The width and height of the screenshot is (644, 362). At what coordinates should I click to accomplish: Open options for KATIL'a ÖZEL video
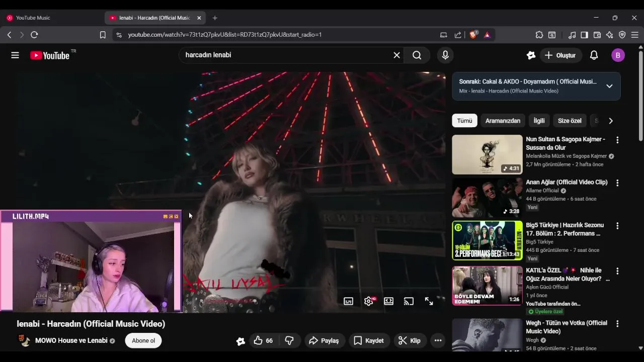pos(617,271)
